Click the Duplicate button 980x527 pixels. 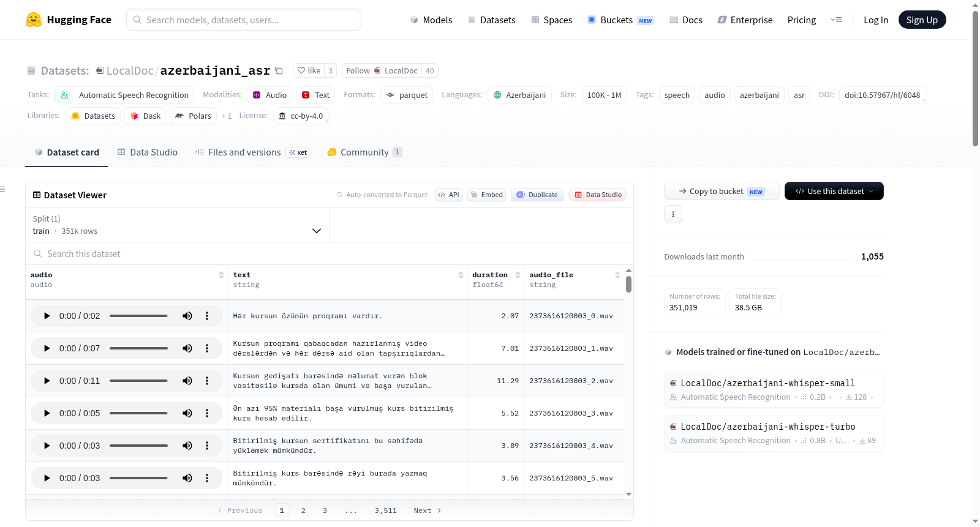click(537, 195)
